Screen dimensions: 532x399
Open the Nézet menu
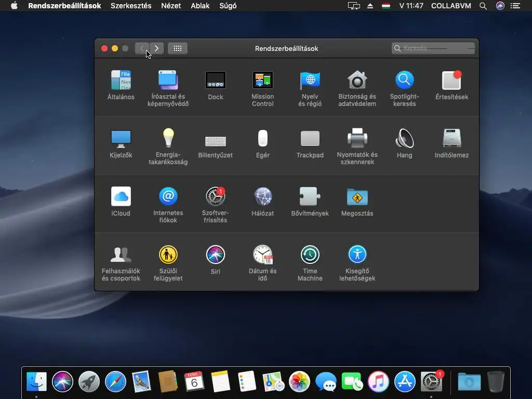click(171, 6)
